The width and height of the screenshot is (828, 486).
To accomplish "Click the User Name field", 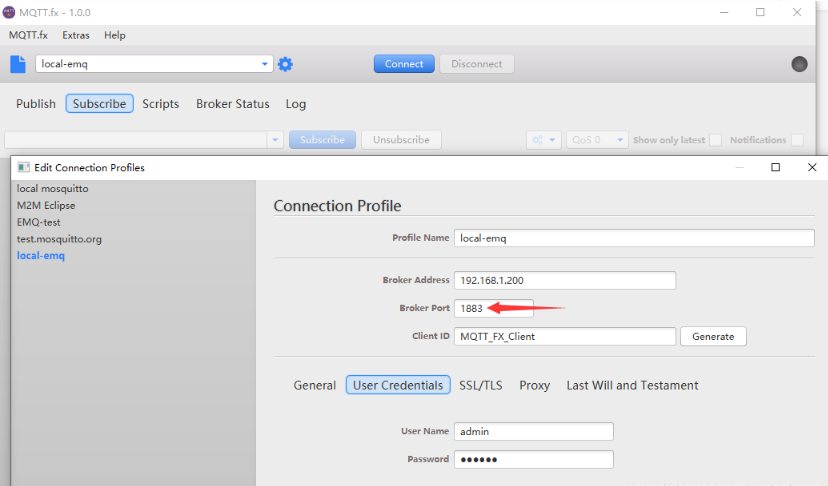I will coord(534,432).
